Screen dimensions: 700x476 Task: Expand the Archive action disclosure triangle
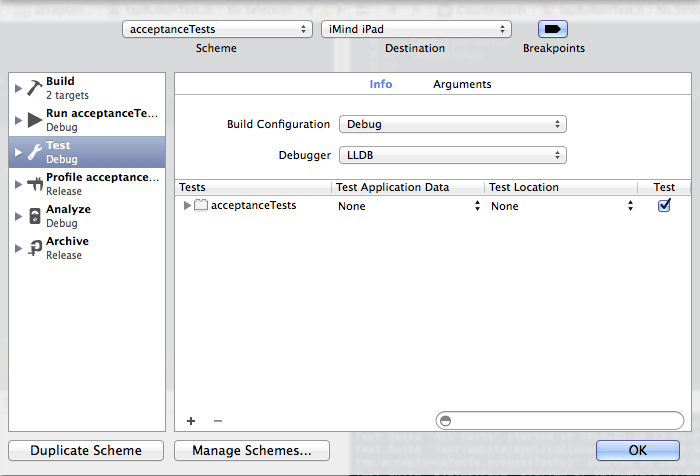[x=18, y=248]
